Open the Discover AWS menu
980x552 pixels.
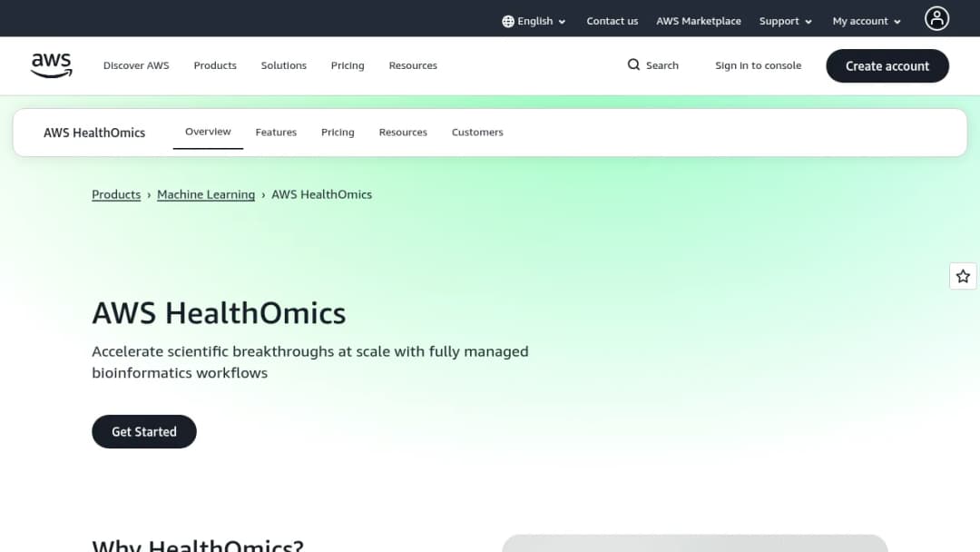[136, 65]
